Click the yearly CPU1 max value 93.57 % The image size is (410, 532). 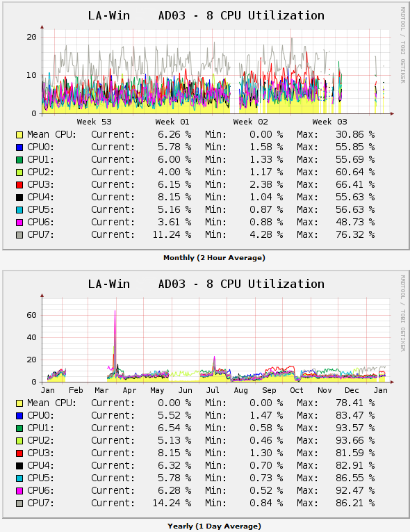pos(355,428)
